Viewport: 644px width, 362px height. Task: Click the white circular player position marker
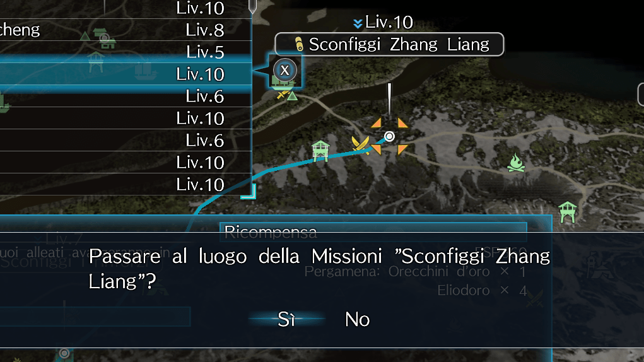tap(389, 136)
